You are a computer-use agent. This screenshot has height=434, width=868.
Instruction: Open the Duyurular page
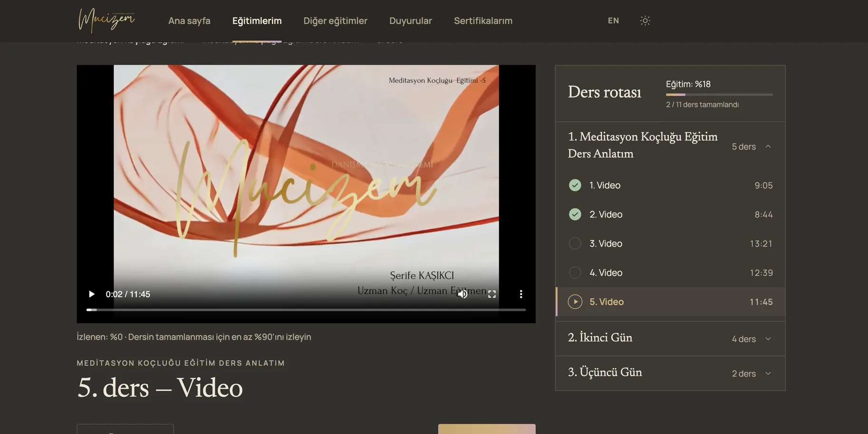click(x=411, y=21)
